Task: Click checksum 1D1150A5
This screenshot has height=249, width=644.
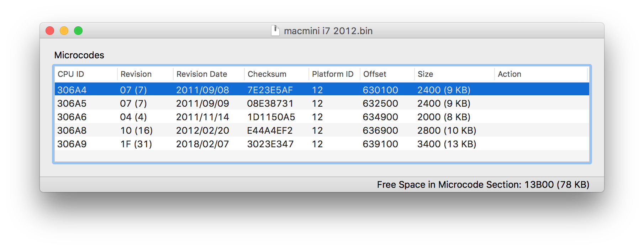Action: (271, 117)
